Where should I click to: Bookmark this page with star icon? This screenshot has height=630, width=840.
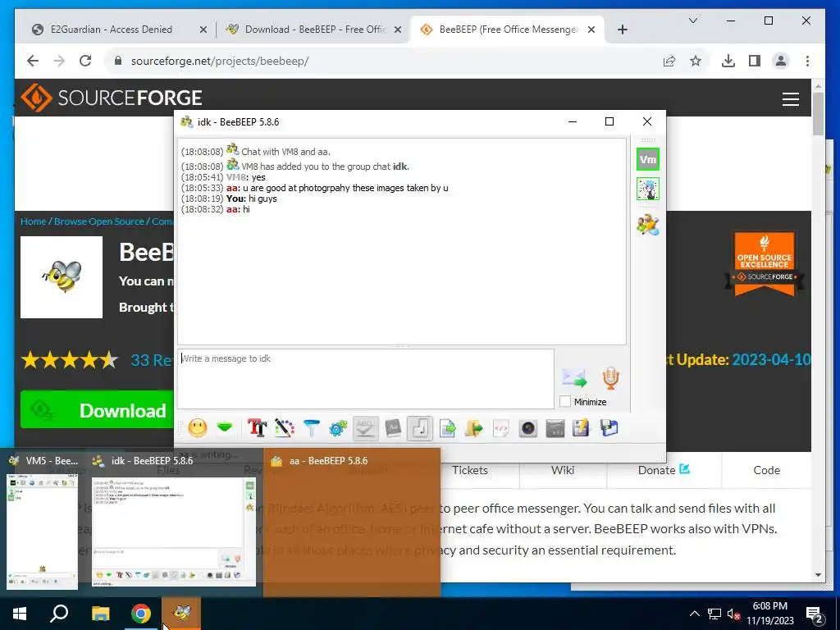tap(696, 61)
